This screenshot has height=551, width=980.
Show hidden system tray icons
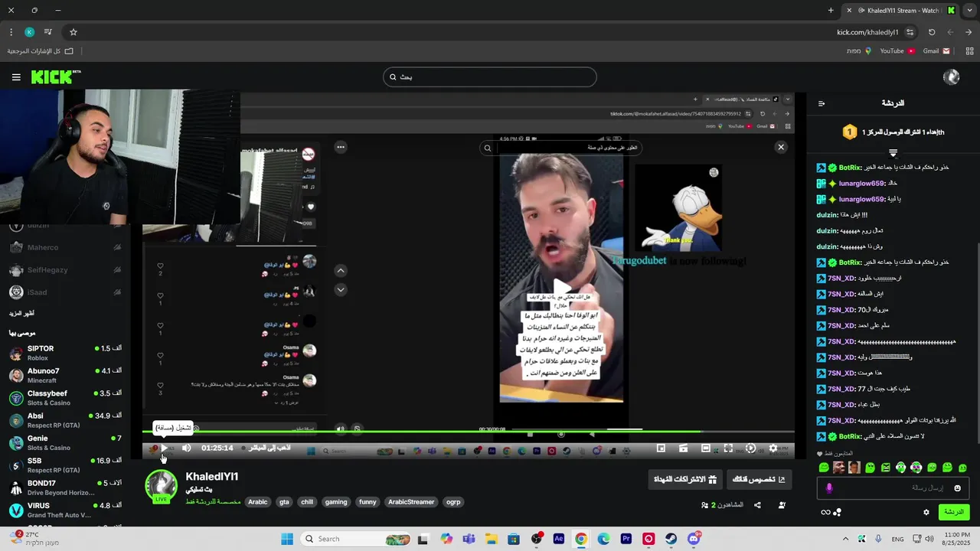tap(845, 539)
